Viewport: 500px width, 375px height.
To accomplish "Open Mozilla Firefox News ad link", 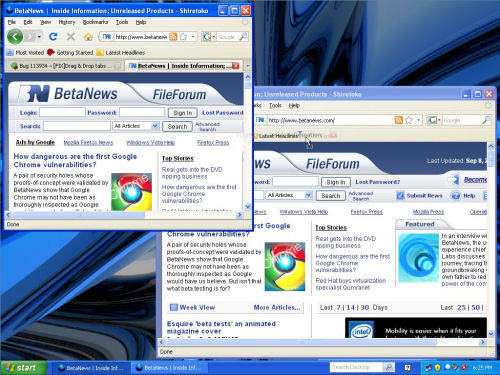I will 88,143.
